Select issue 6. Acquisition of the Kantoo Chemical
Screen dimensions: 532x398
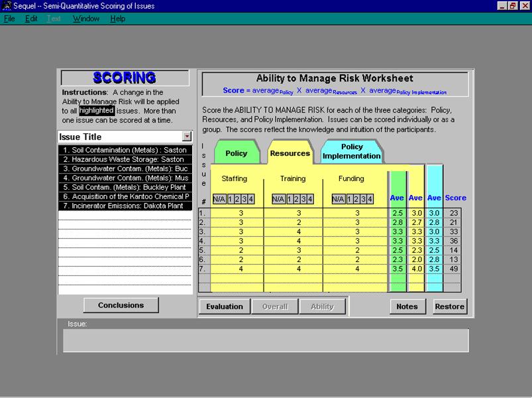(125, 196)
